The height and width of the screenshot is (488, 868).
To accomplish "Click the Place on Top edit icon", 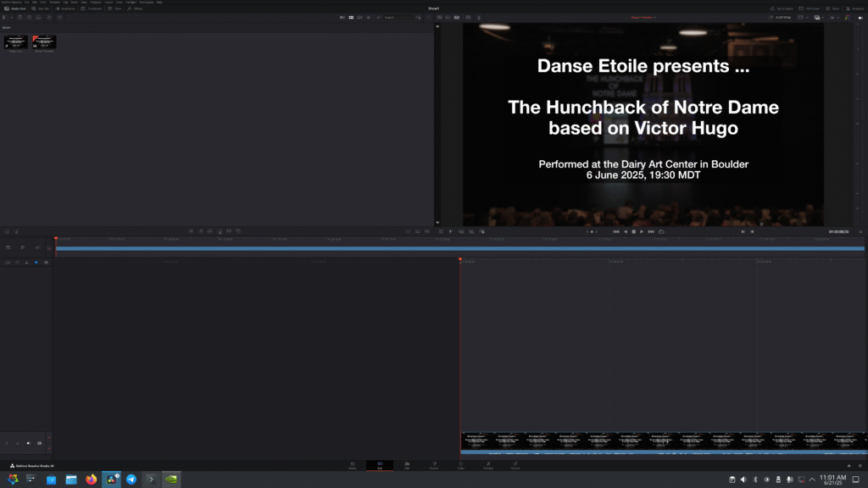I will click(x=229, y=231).
